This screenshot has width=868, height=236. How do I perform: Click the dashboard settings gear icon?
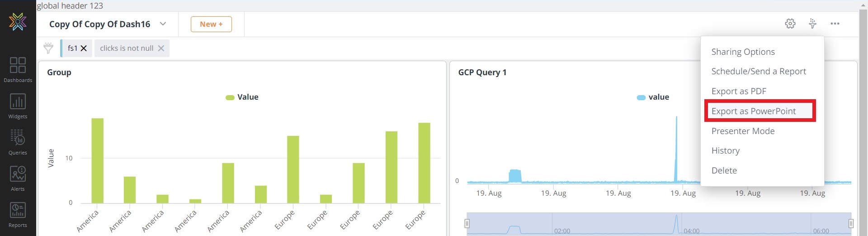(x=790, y=24)
